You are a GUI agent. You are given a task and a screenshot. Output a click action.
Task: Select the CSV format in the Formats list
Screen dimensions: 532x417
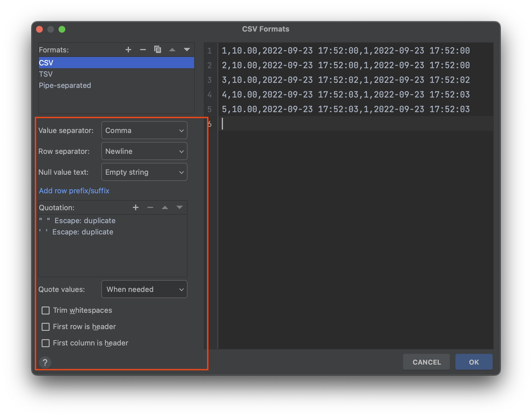pyautogui.click(x=116, y=63)
